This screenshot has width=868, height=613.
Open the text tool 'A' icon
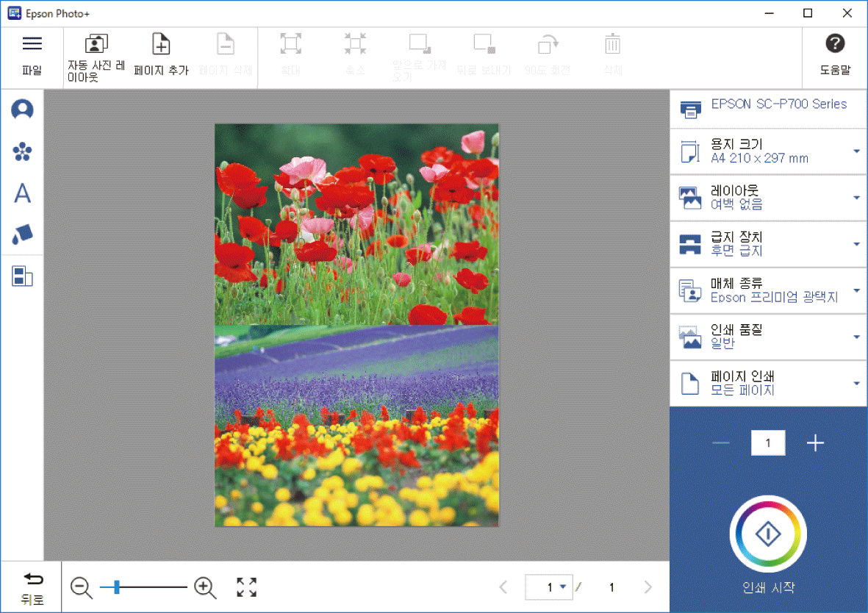(23, 194)
